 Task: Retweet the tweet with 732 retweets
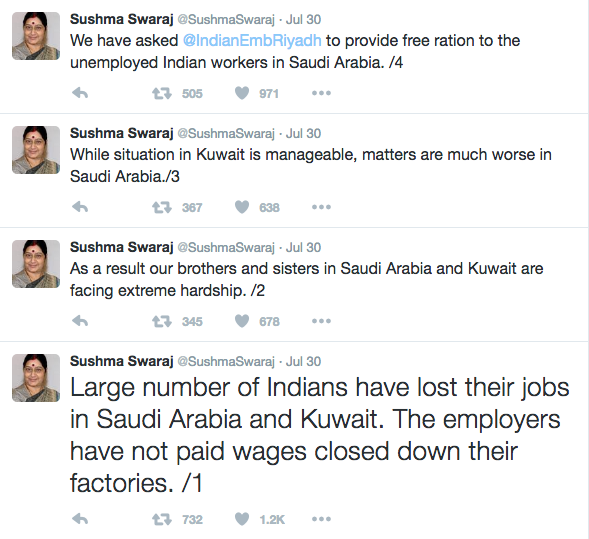point(162,519)
